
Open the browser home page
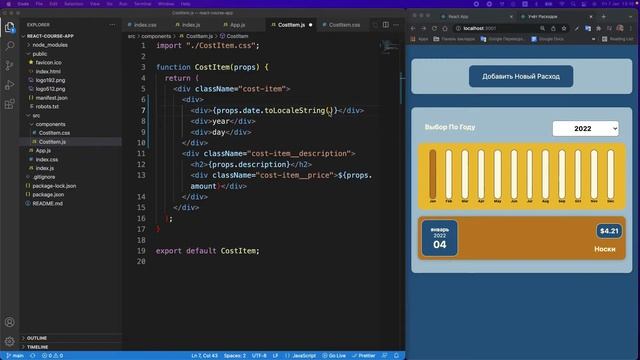tap(445, 28)
